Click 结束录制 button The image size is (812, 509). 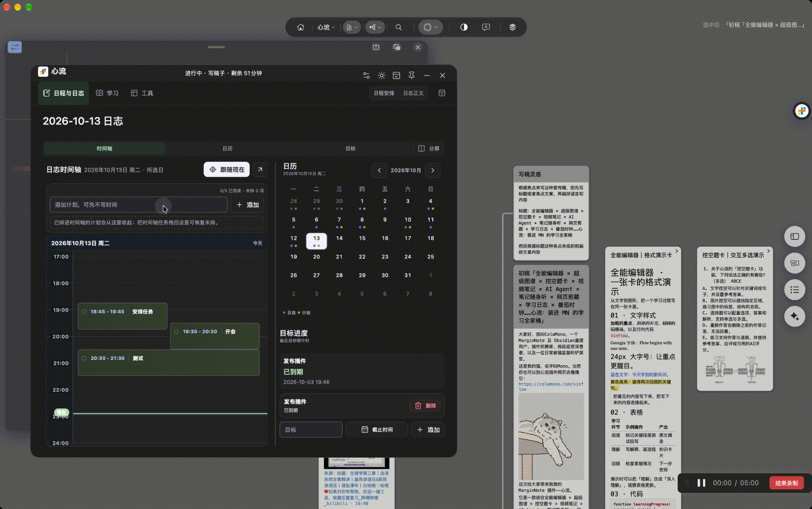coord(786,483)
